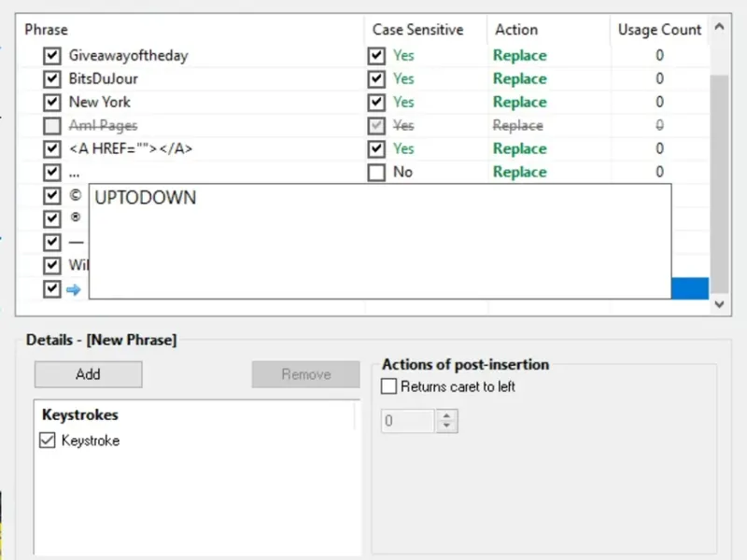
Task: Click the Action column header
Action: click(516, 30)
